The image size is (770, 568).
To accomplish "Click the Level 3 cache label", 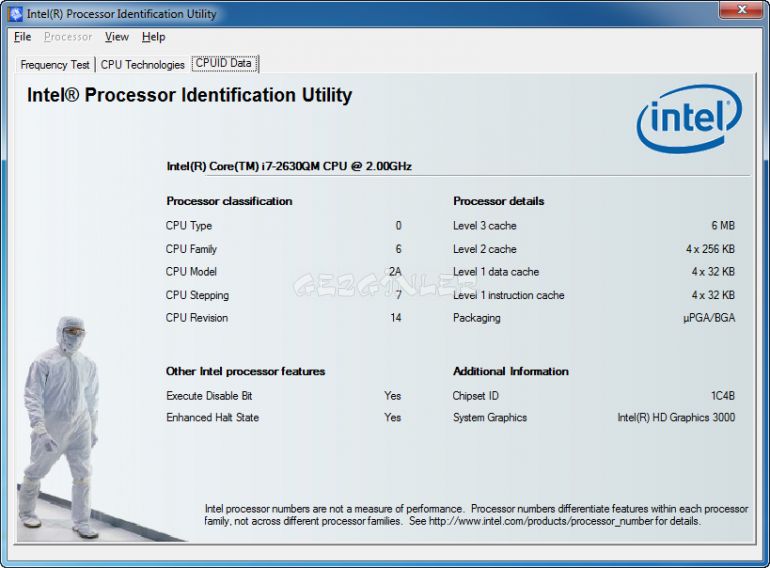I will [x=485, y=225].
